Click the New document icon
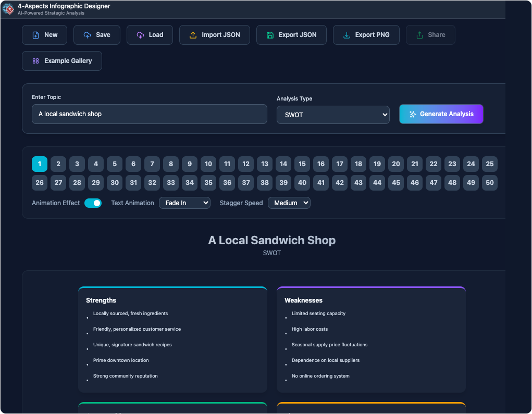This screenshot has height=414, width=532. pyautogui.click(x=35, y=35)
